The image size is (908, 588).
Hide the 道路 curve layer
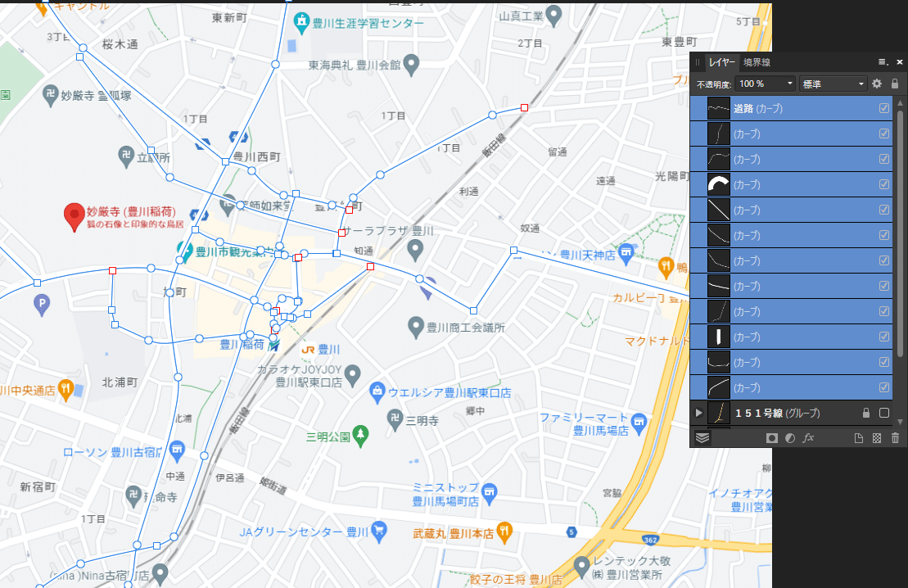coord(883,108)
